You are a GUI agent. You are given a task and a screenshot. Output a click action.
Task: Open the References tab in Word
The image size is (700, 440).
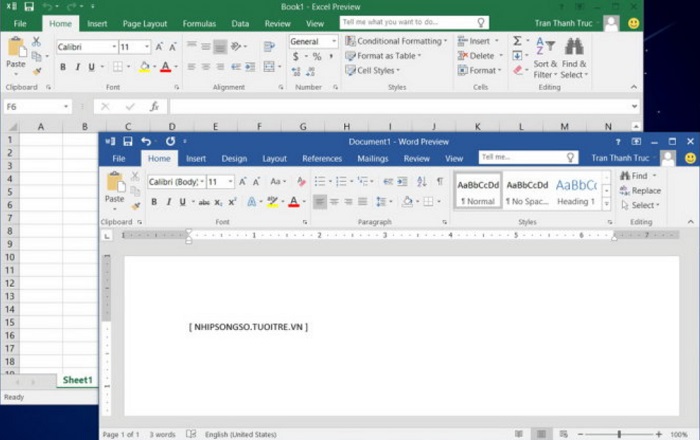322,158
